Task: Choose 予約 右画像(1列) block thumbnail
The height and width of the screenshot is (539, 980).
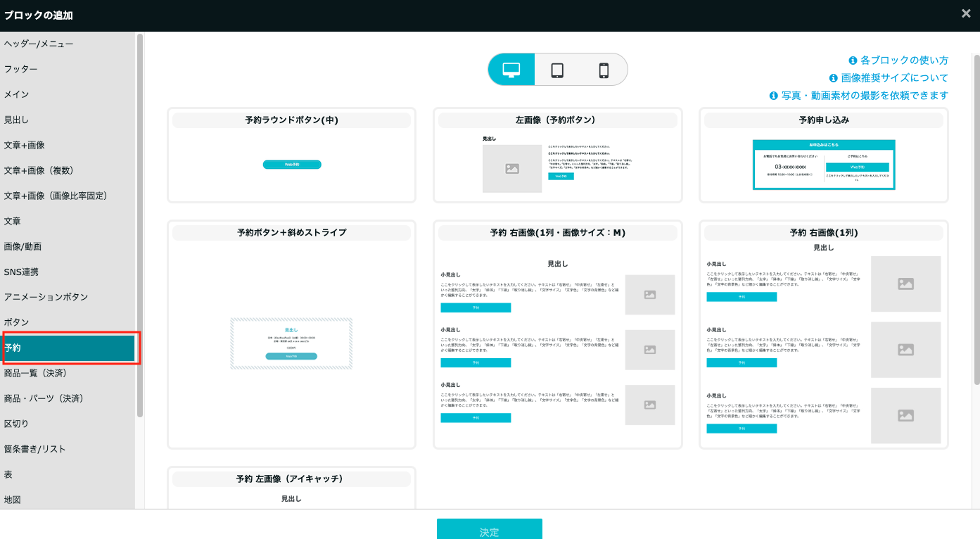Action: [x=824, y=334]
